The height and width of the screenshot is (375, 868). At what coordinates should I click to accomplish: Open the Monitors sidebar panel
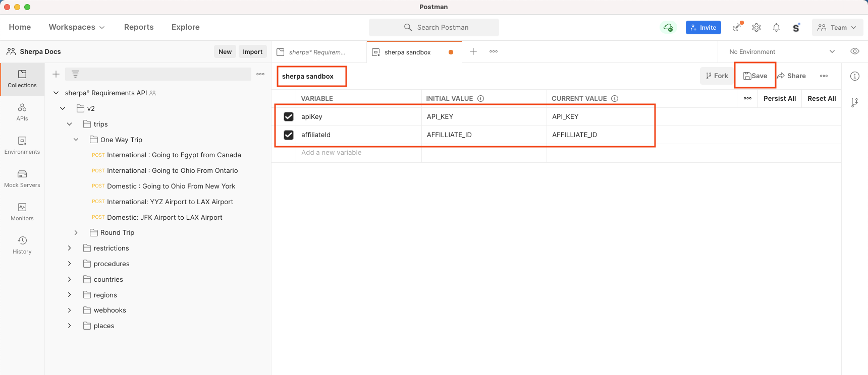pyautogui.click(x=22, y=212)
